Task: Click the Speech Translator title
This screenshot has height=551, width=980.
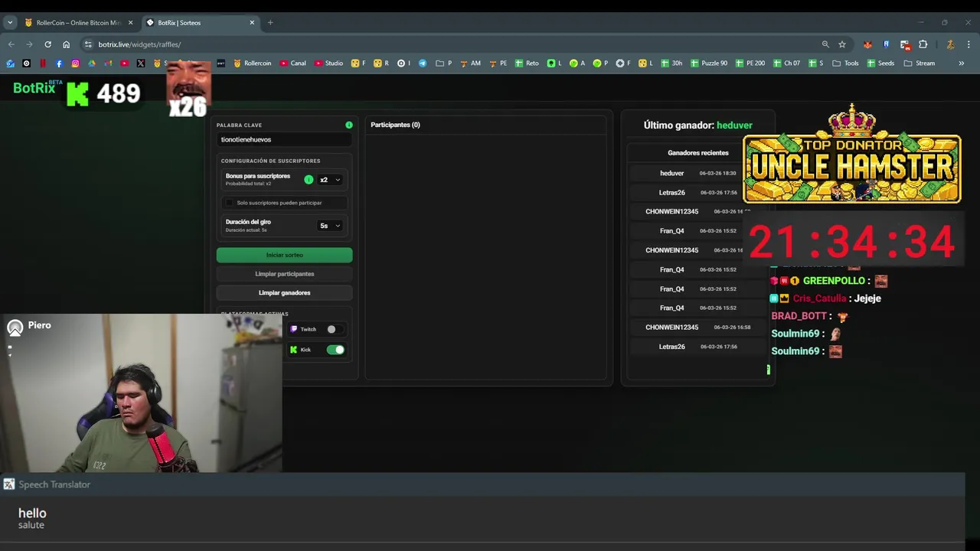Action: pos(54,484)
